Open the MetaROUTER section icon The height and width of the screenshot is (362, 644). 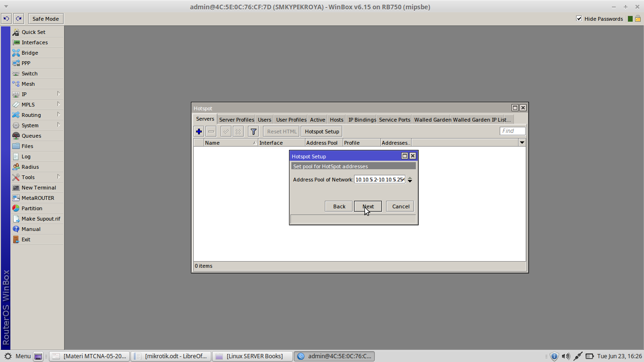[16, 198]
